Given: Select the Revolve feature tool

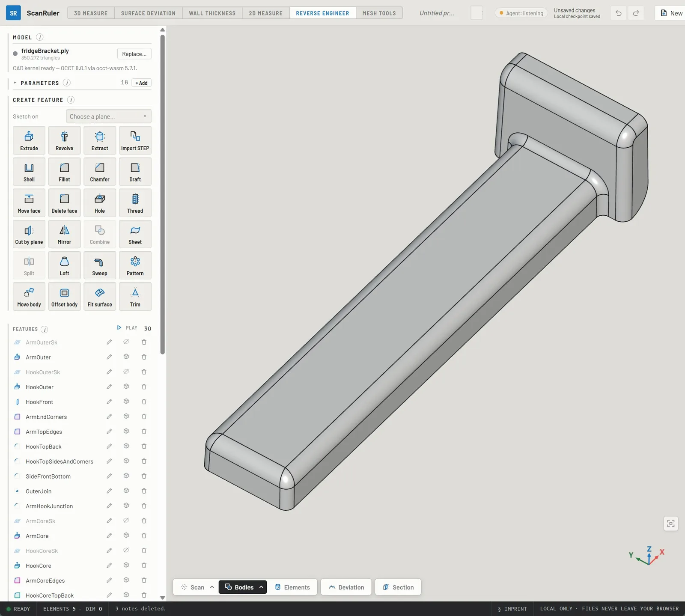Looking at the screenshot, I should click(x=64, y=140).
